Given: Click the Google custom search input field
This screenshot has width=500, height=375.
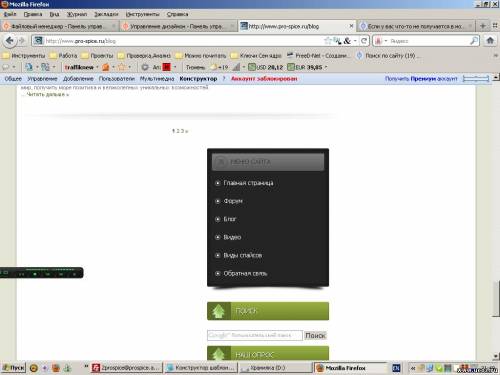Looking at the screenshot, I should 255,335.
